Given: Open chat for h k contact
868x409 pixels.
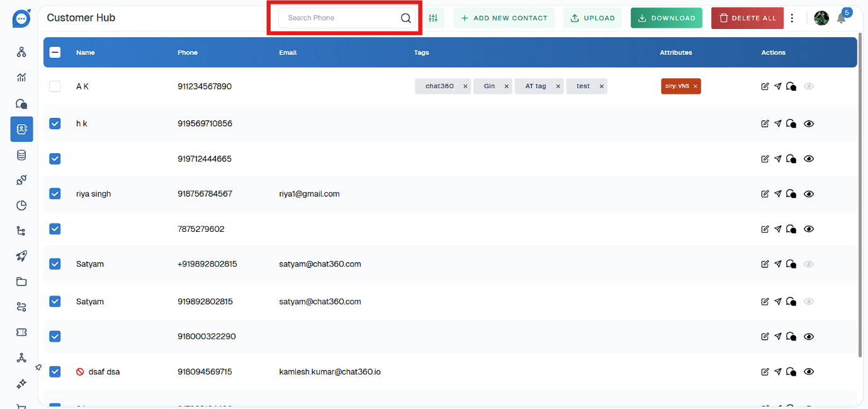Looking at the screenshot, I should 791,124.
